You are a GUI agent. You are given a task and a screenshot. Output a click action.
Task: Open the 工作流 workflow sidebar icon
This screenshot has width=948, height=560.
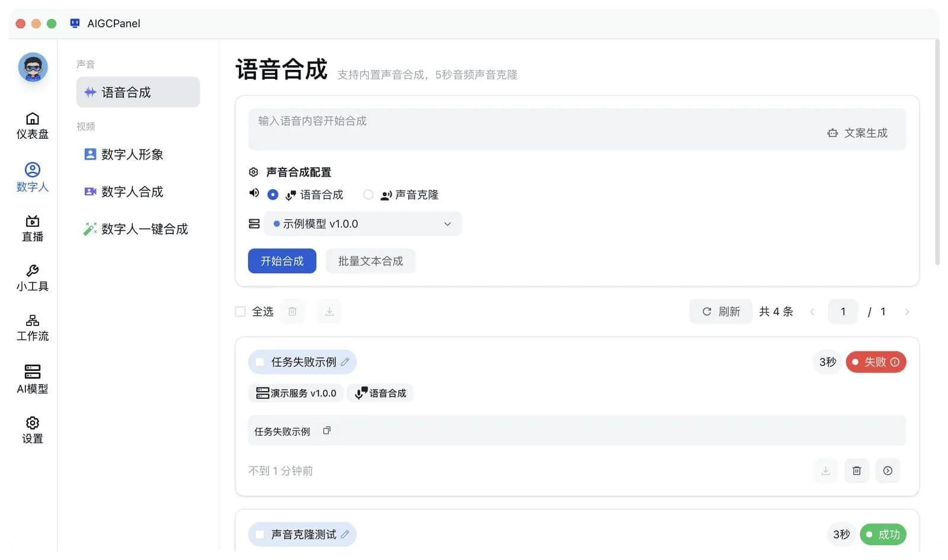(x=33, y=328)
